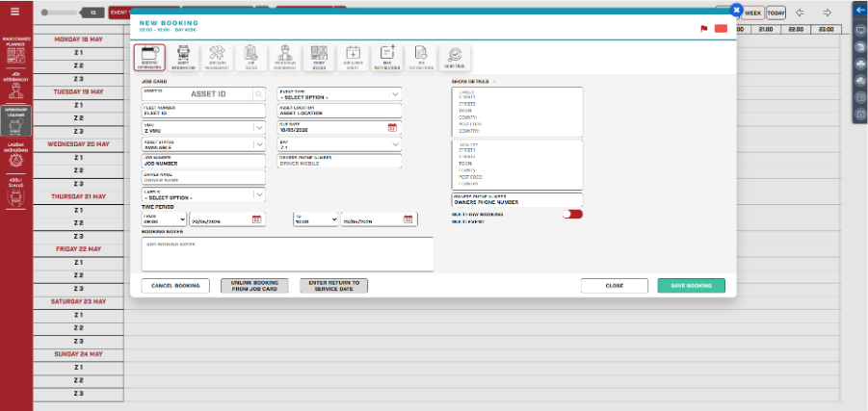The width and height of the screenshot is (868, 411).
Task: Expand the Select Option dropdown under Driver Name
Action: click(x=259, y=194)
